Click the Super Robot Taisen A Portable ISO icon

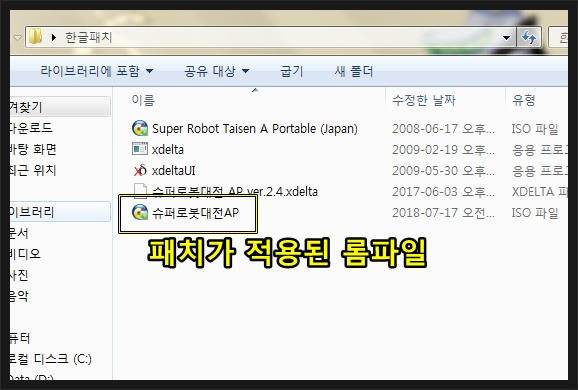point(140,128)
